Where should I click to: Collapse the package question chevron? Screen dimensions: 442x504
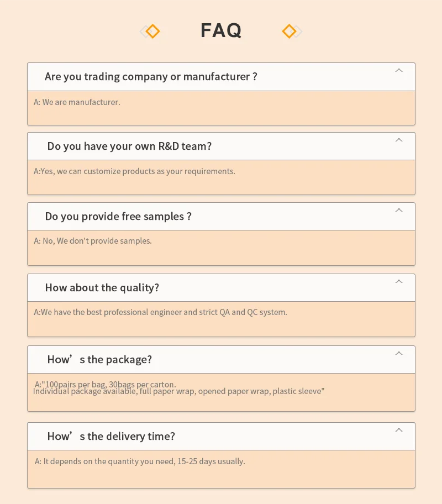click(399, 354)
